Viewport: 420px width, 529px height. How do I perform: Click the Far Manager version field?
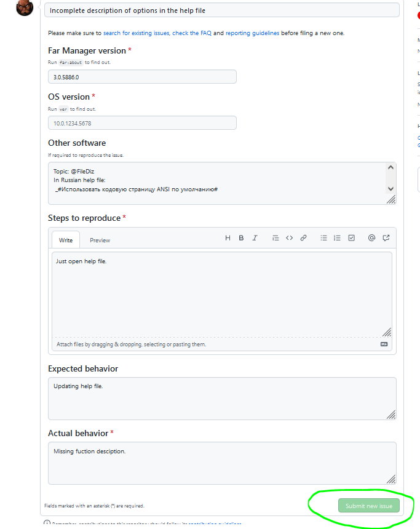pos(141,76)
